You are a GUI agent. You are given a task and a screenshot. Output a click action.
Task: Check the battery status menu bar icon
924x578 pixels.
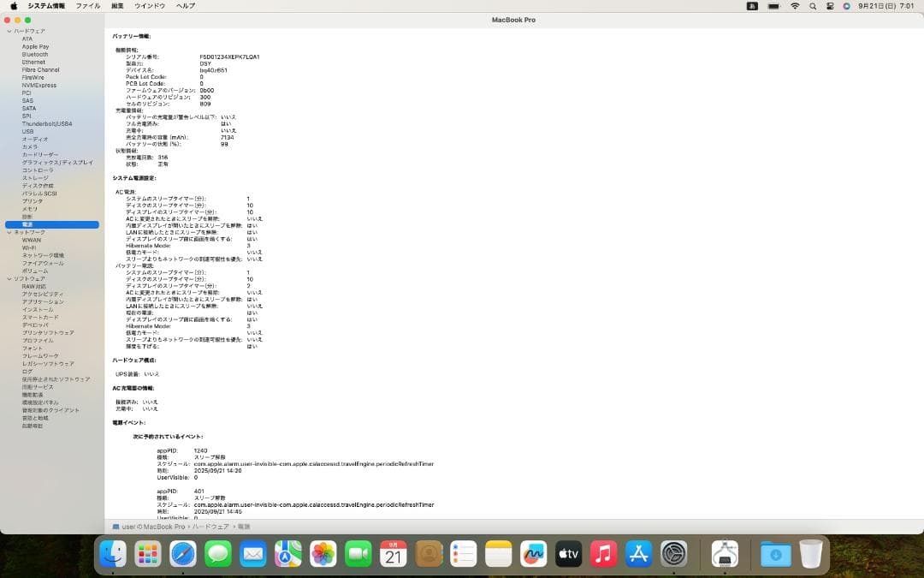(x=774, y=6)
